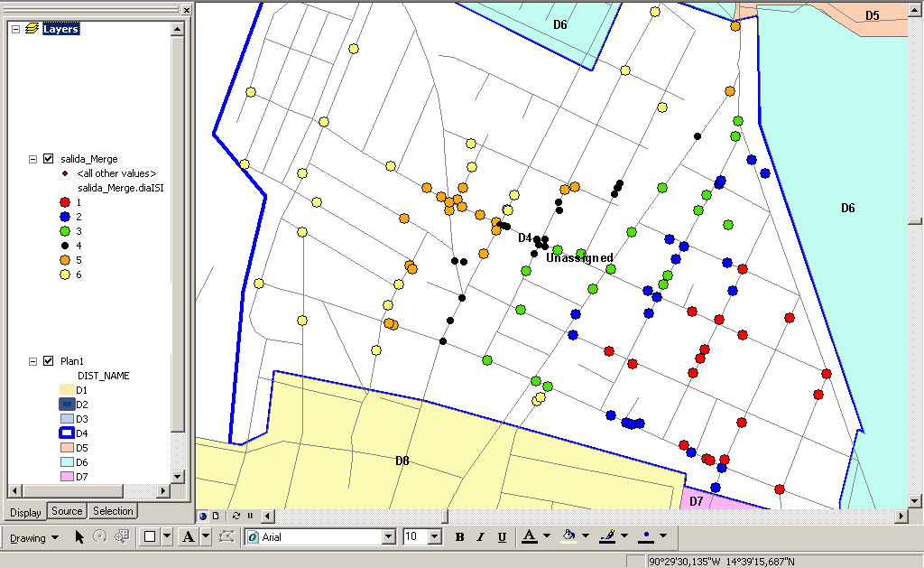
Task: Open the Arial font name dropdown
Action: pos(388,536)
